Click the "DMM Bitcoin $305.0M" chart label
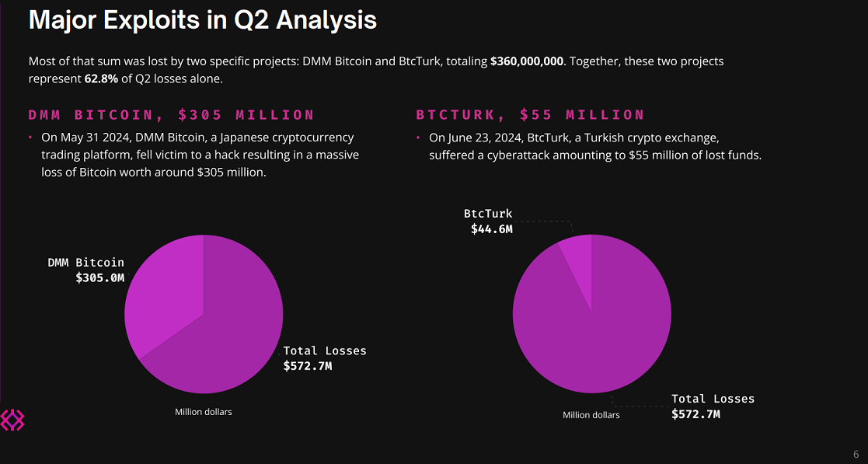Image resolution: width=868 pixels, height=464 pixels. tap(86, 270)
